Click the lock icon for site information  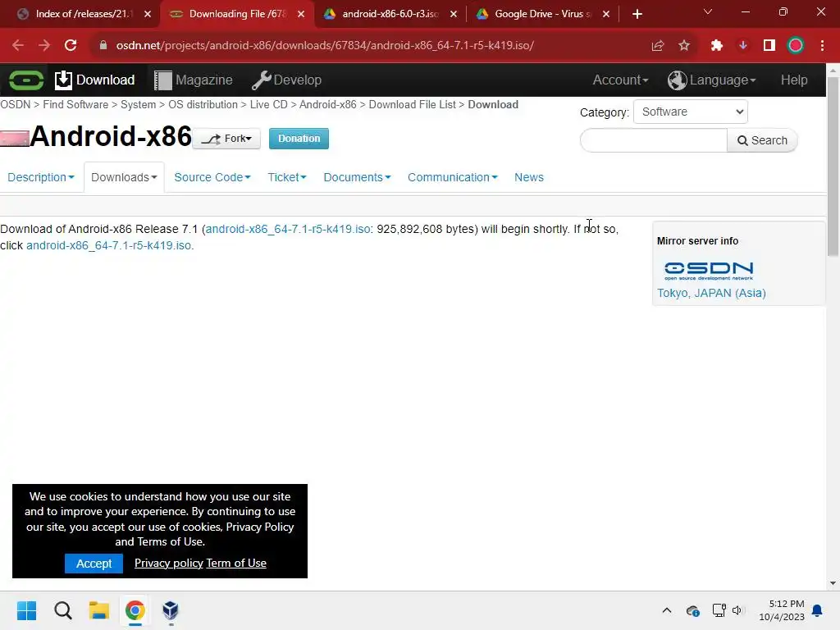[103, 46]
